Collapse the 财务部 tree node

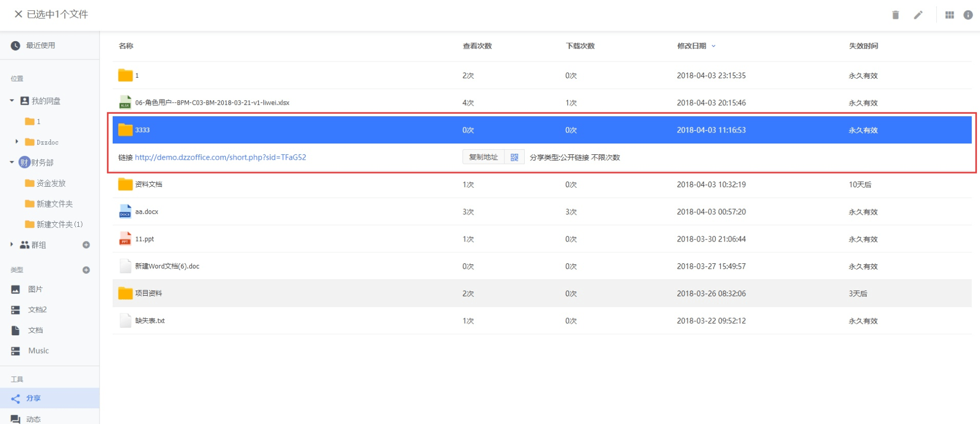click(x=11, y=162)
